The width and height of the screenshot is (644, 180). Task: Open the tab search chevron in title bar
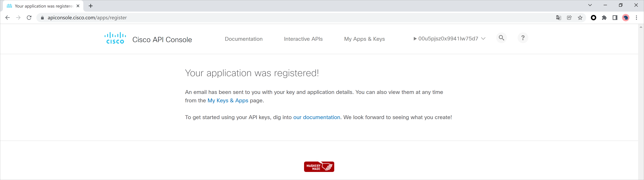pos(590,5)
